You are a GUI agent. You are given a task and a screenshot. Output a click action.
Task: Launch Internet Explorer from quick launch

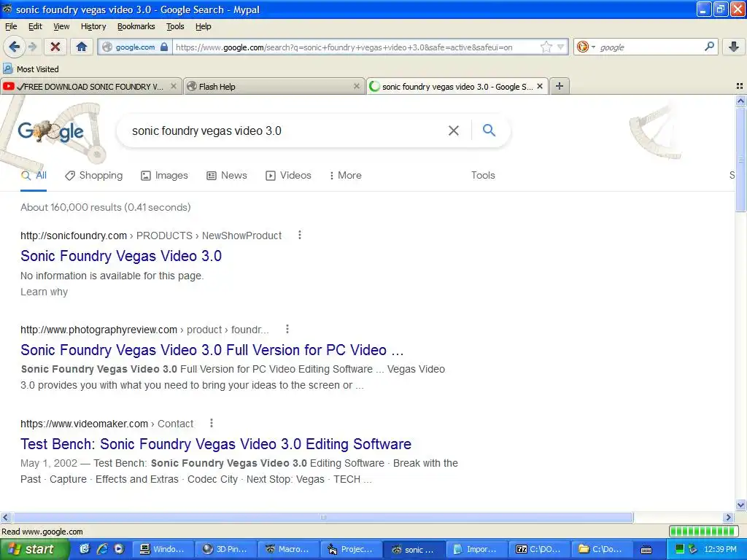click(101, 549)
